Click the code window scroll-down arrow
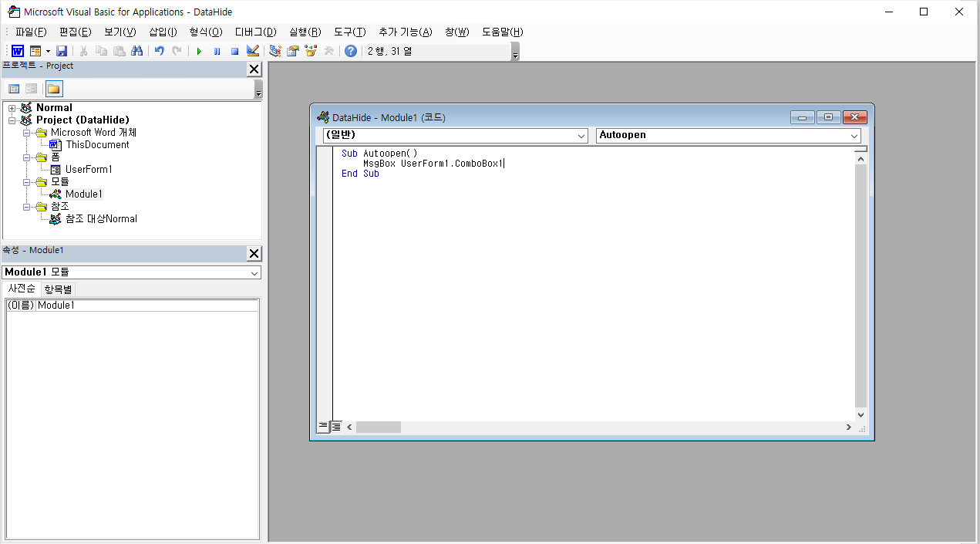The width and height of the screenshot is (980, 544). [x=861, y=414]
